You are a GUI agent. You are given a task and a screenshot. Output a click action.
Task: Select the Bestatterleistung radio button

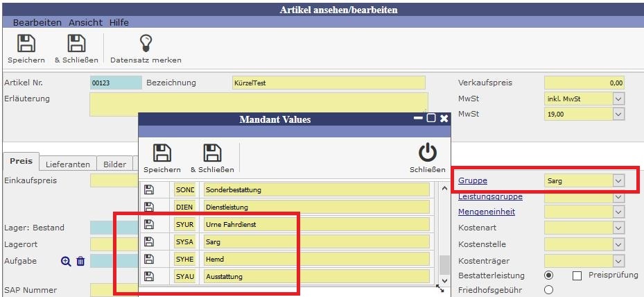point(549,275)
